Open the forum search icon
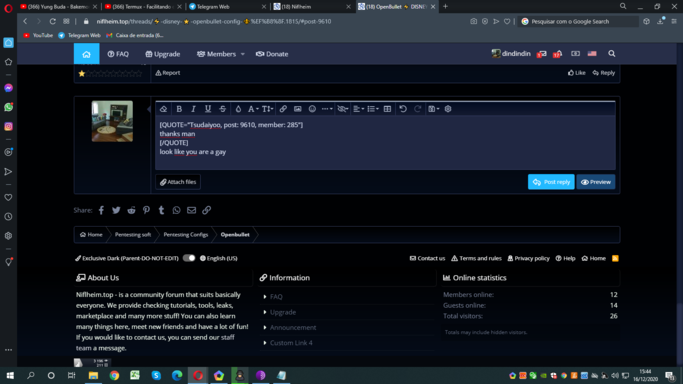 click(x=612, y=54)
